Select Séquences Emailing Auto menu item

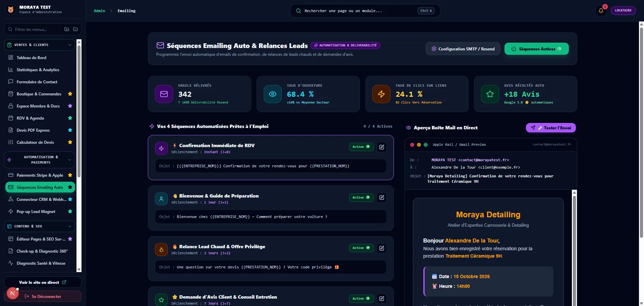[40, 187]
